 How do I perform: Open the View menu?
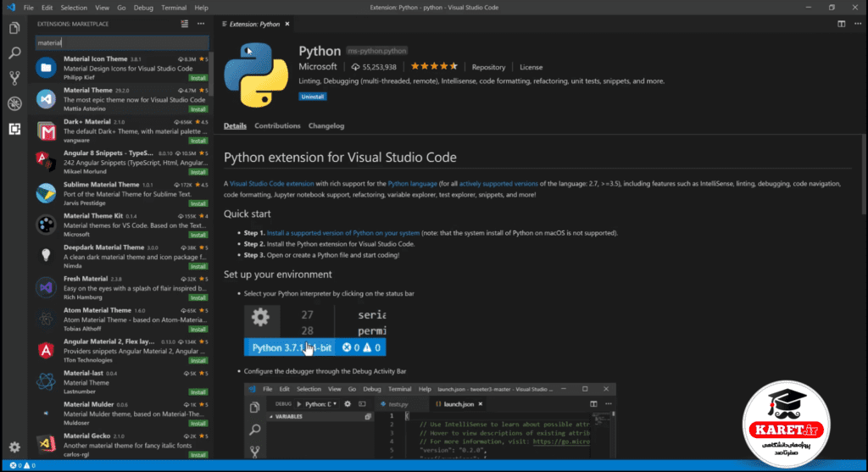(102, 8)
